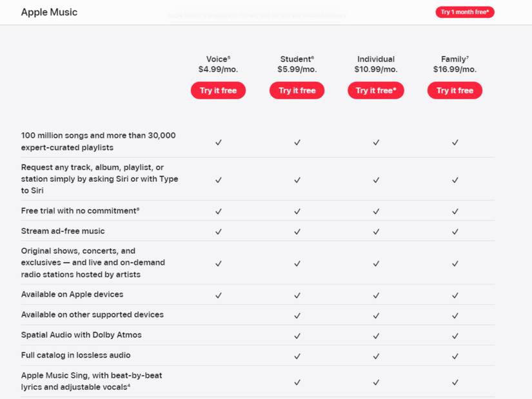Click the Try 1 month free button

tap(465, 12)
